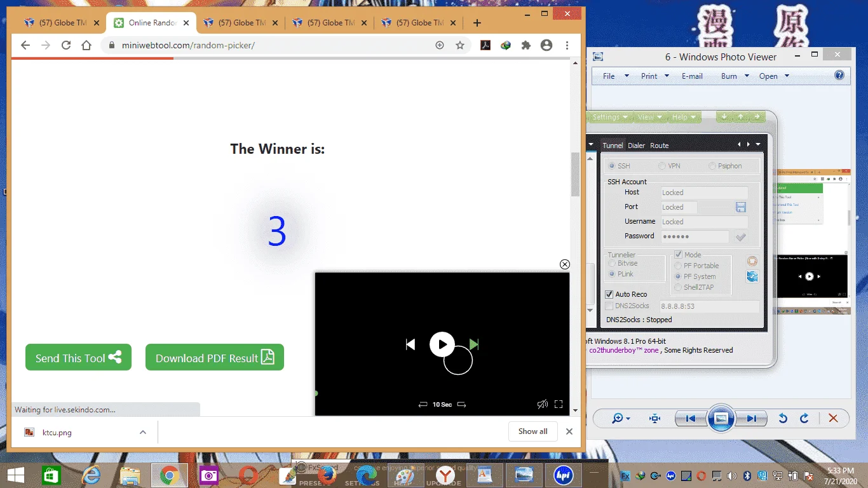Open Paint from the taskbar
The image size is (868, 488).
pos(405,475)
